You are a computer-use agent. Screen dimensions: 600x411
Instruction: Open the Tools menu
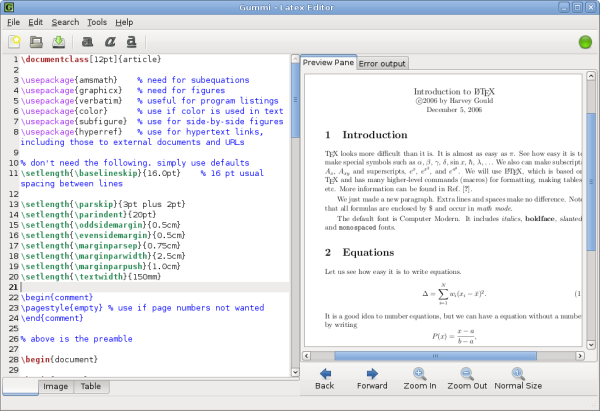(97, 22)
